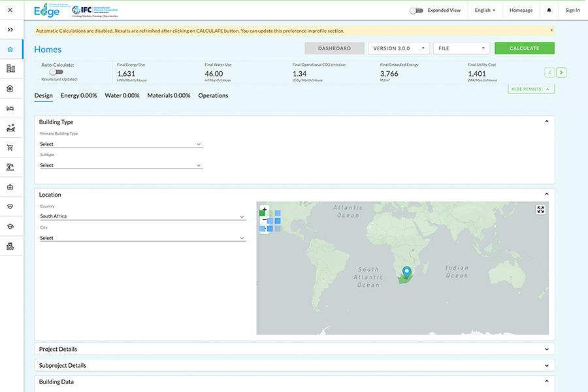Screen dimensions: 588x392
Task: Open the Primary Building Type dropdown
Action: coord(121,144)
